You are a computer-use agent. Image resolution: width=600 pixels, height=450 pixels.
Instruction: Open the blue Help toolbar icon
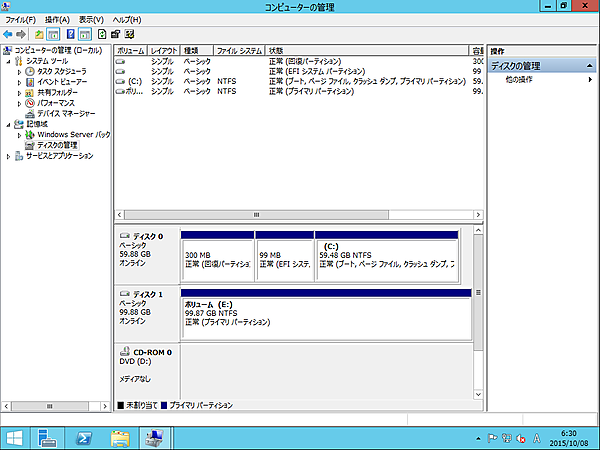[x=70, y=34]
